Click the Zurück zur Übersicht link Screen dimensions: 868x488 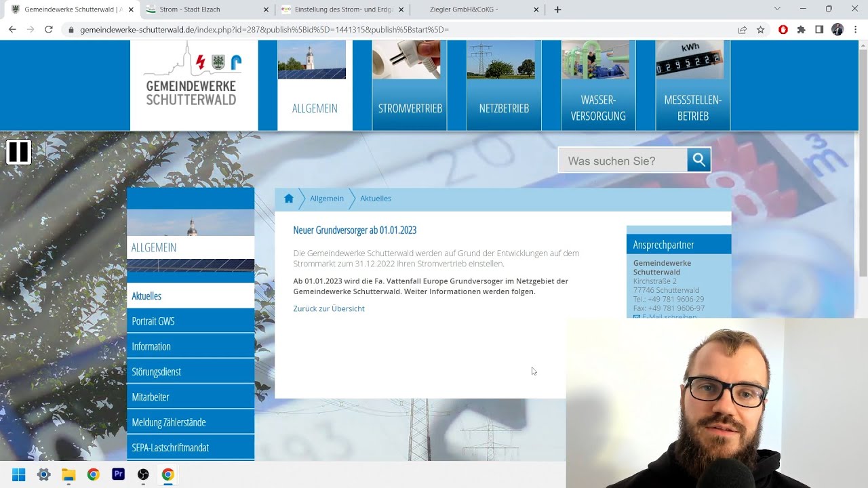tap(329, 308)
